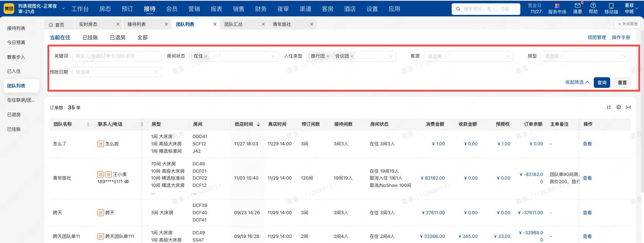The width and height of the screenshot is (644, 243).
Task: Click room number DCF39 cell
Action: coord(200,205)
